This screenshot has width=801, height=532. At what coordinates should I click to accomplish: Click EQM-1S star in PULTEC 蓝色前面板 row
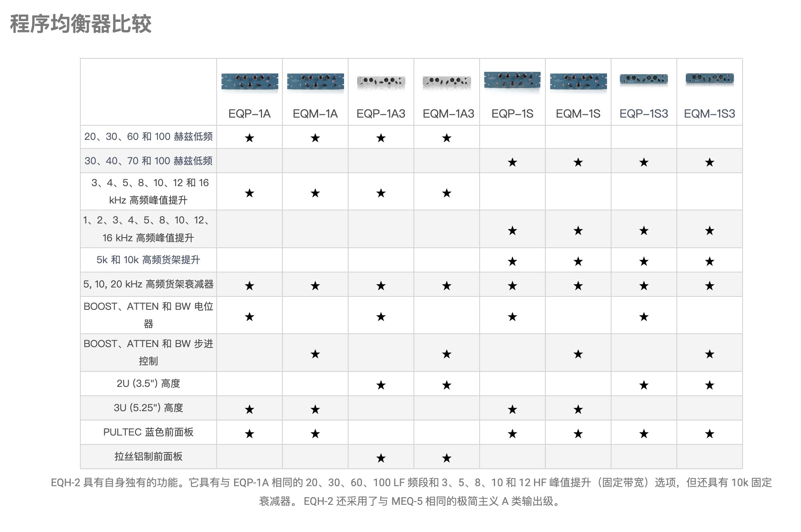click(578, 434)
